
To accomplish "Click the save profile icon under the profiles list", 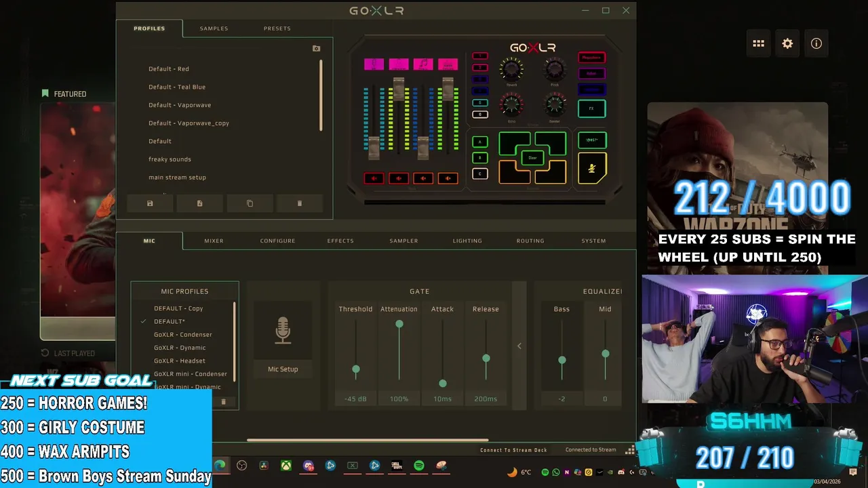I will (x=150, y=203).
